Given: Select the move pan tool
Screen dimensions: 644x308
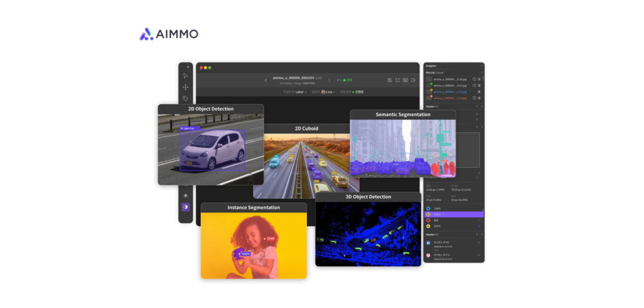Looking at the screenshot, I should pos(185,87).
